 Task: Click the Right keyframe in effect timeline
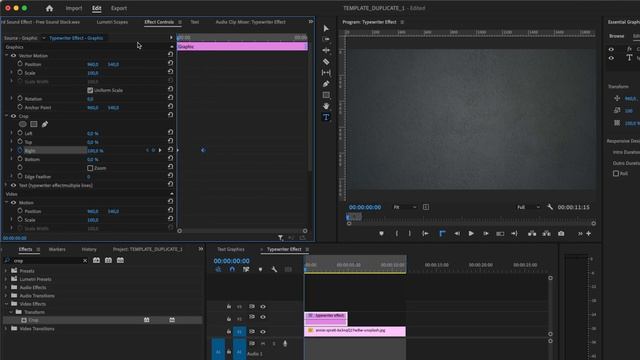click(203, 150)
